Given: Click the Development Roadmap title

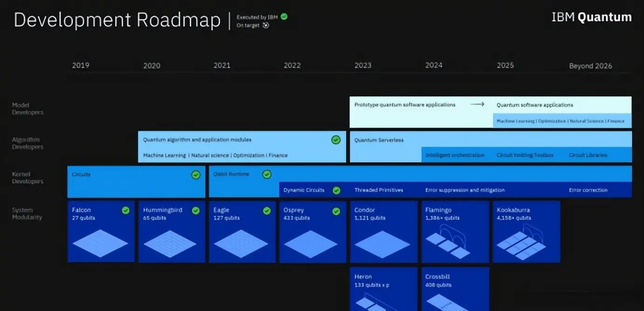Looking at the screenshot, I should click(x=117, y=20).
